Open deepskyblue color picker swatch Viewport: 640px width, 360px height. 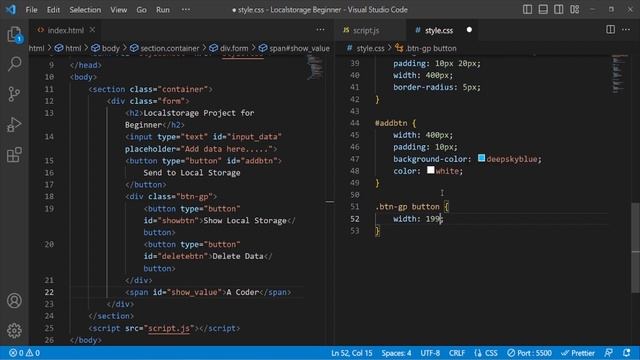(482, 158)
